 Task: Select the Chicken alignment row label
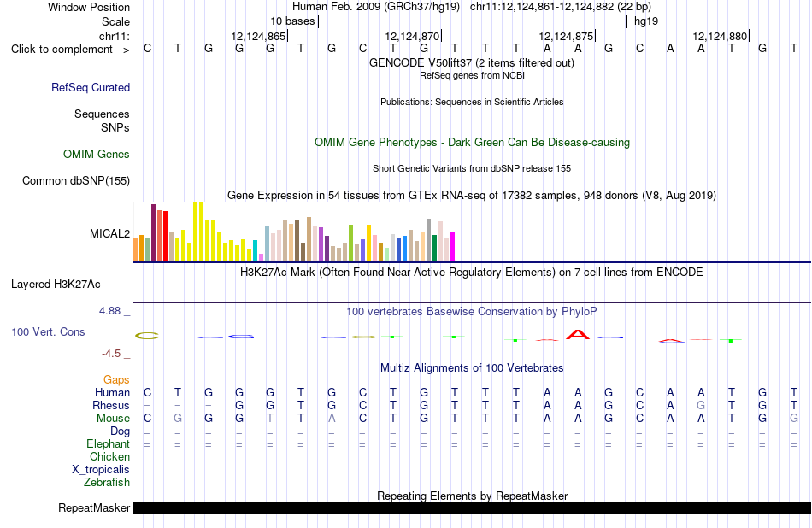(109, 456)
